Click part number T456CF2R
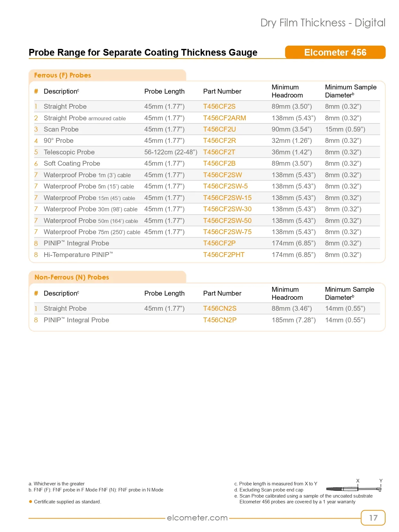The width and height of the screenshot is (399, 532). pyautogui.click(x=219, y=141)
